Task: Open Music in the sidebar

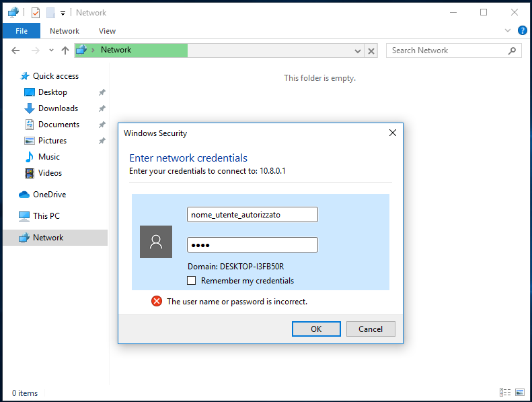Action: (49, 157)
